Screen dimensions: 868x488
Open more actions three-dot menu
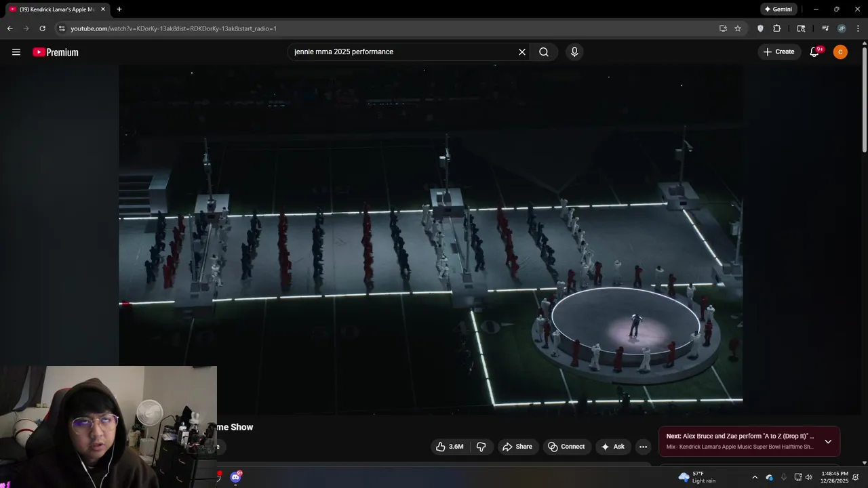643,447
